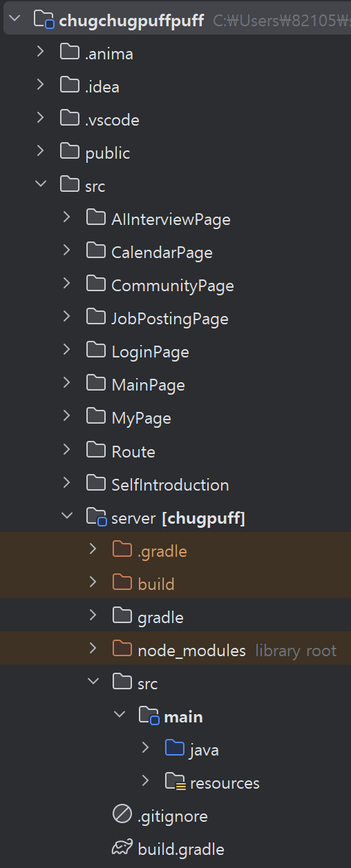
Task: Collapse the server [chugpuff] module chevron
Action: point(67,516)
